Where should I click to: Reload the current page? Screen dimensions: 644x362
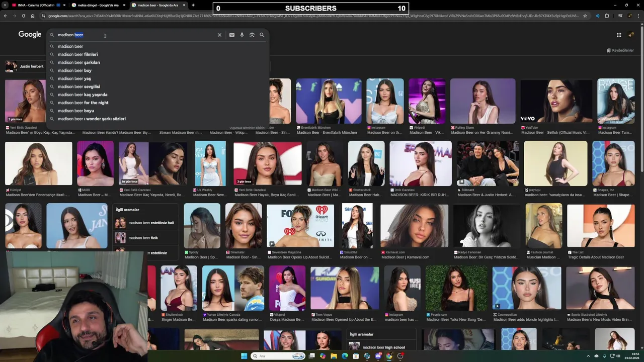[x=23, y=16]
